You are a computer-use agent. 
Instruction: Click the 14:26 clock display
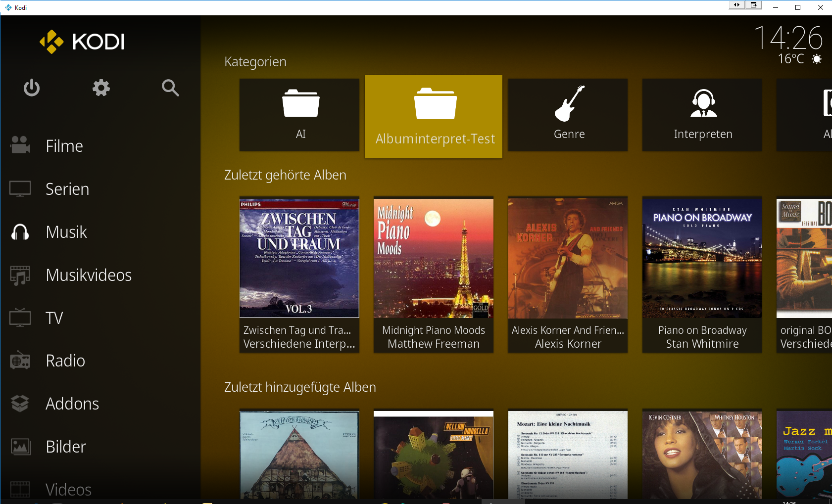click(x=788, y=38)
